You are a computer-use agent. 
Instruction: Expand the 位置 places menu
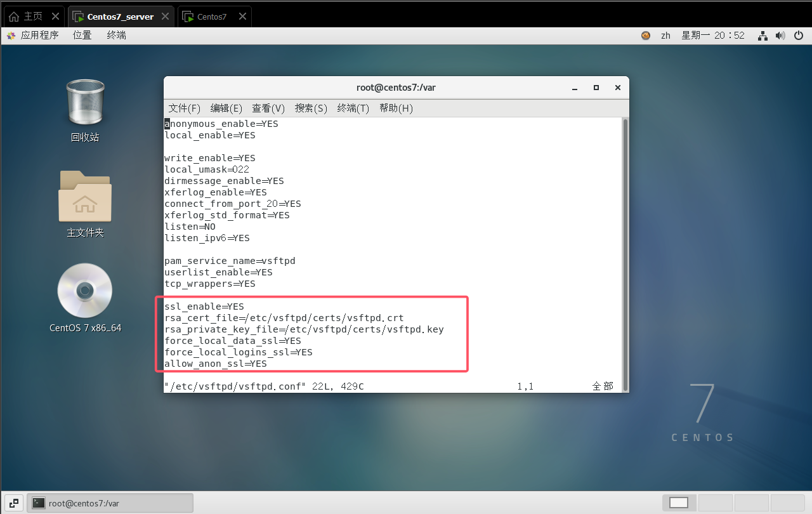(82, 36)
